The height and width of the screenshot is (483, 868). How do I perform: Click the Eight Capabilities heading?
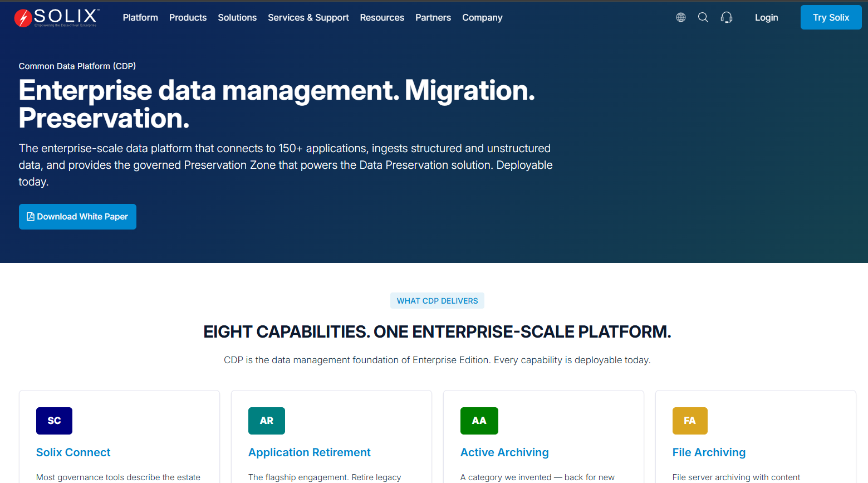[x=437, y=331]
